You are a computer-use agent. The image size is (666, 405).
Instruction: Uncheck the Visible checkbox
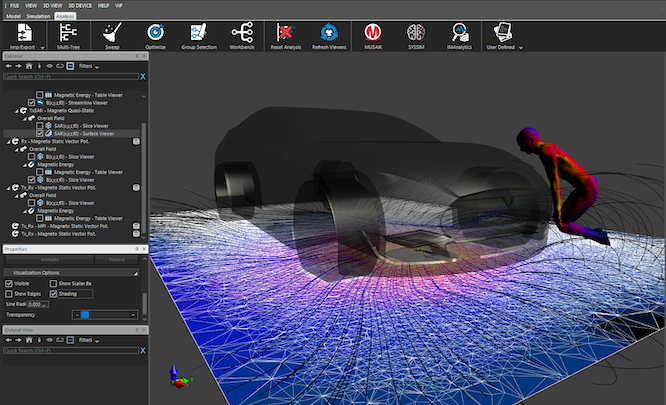(10, 283)
